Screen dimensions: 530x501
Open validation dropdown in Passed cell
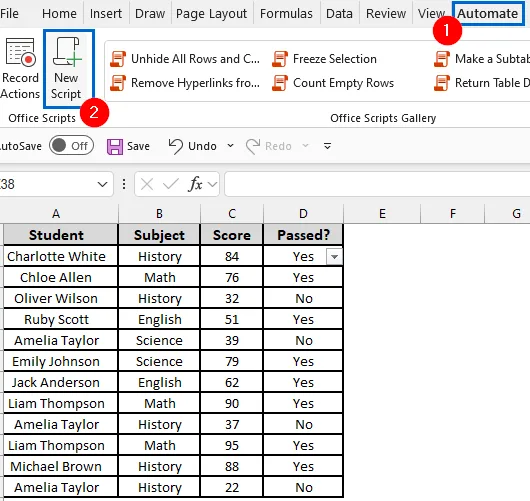click(334, 257)
